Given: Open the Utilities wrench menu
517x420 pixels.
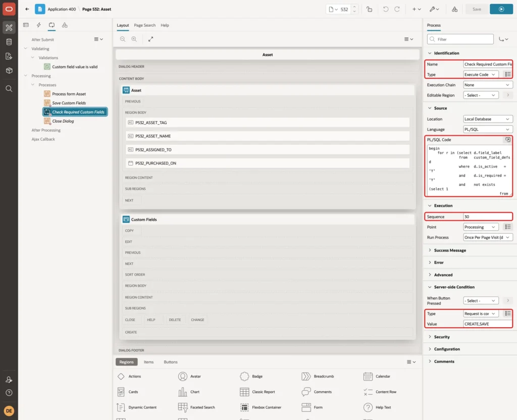Looking at the screenshot, I should coord(434,9).
